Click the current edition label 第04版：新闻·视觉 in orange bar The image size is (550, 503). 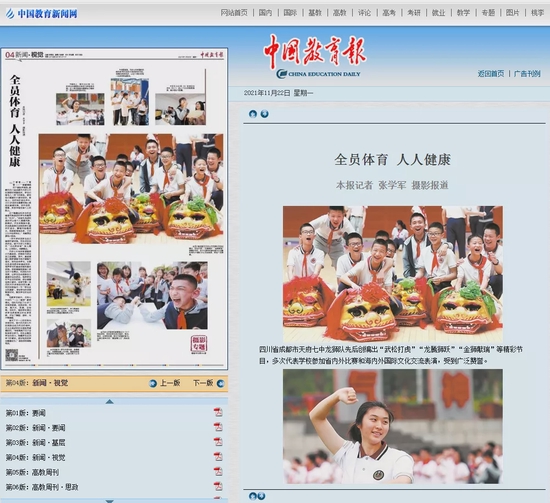[37, 383]
